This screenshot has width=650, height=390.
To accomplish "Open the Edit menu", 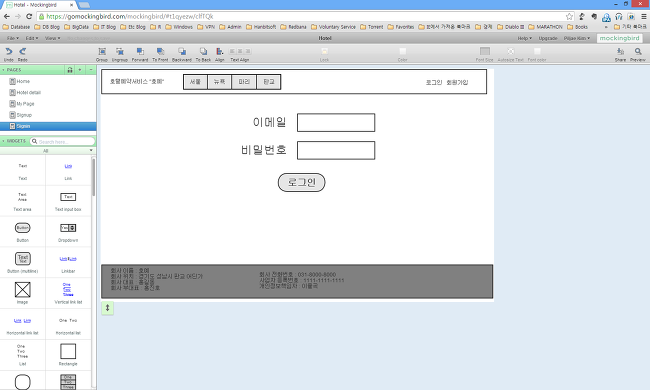I will [32, 38].
